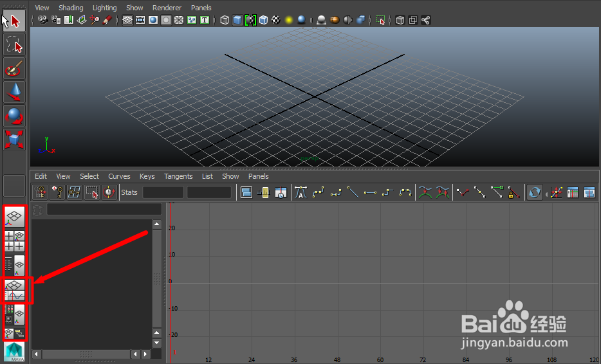601x364 pixels.
Task: Switch to Hypershade/Persp layout
Action: pyautogui.click(x=15, y=314)
